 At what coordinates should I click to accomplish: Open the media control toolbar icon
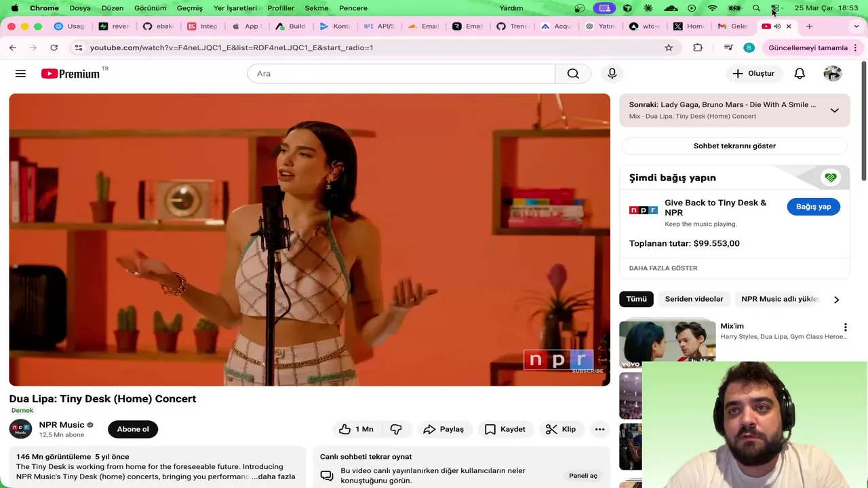pyautogui.click(x=728, y=47)
